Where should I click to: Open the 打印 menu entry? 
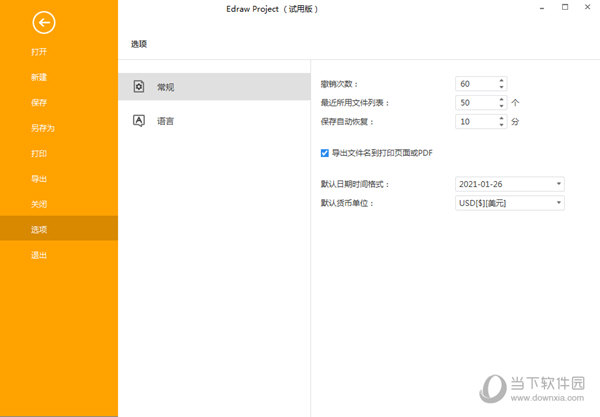[x=39, y=153]
